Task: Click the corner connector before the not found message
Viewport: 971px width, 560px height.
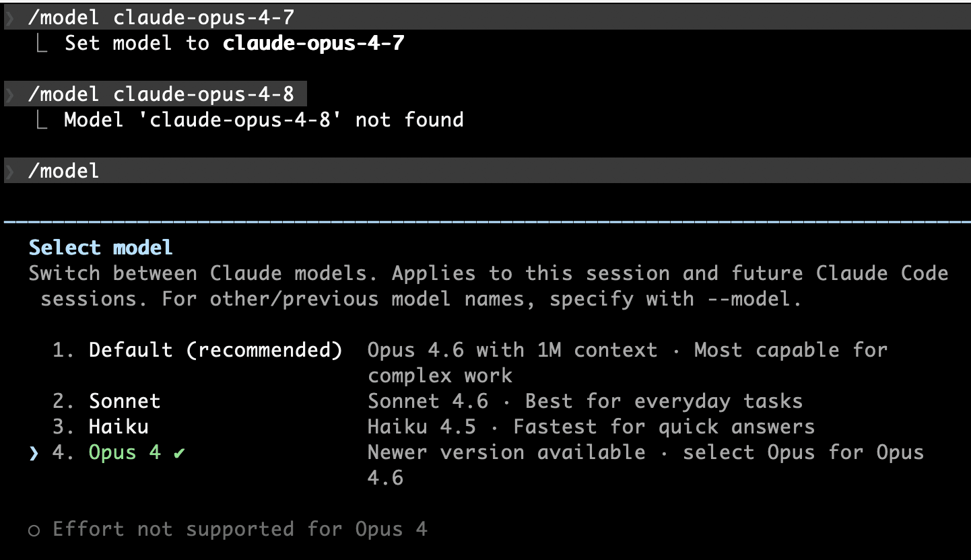Action: click(x=40, y=121)
